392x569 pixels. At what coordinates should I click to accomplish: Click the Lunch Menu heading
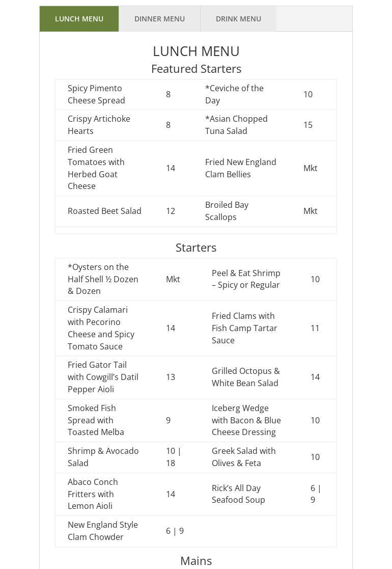(196, 51)
